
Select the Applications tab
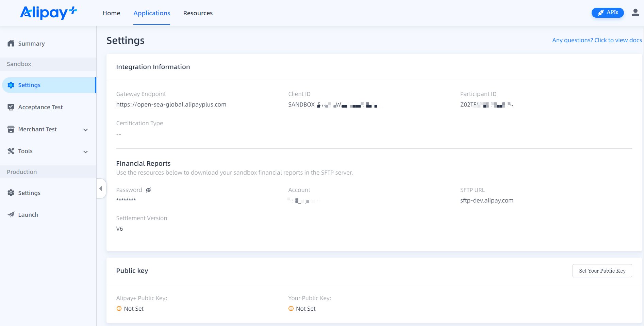click(x=152, y=13)
